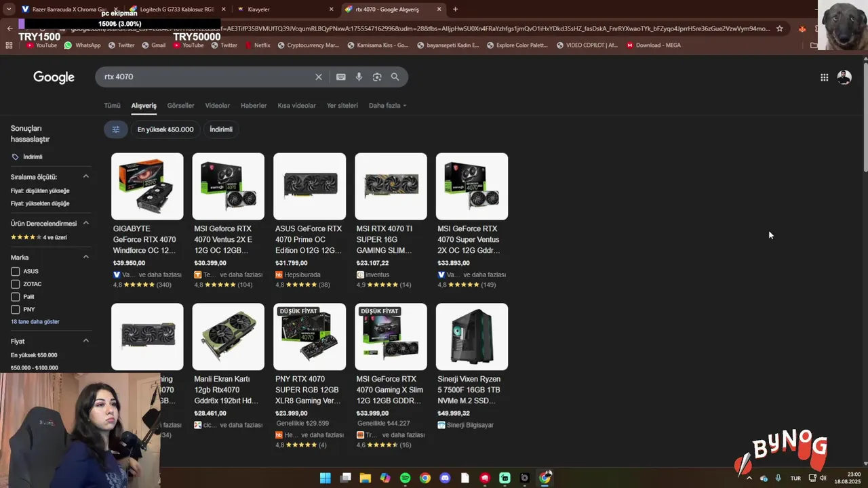
Task: Expand the browser tab list arrow
Action: click(x=8, y=9)
